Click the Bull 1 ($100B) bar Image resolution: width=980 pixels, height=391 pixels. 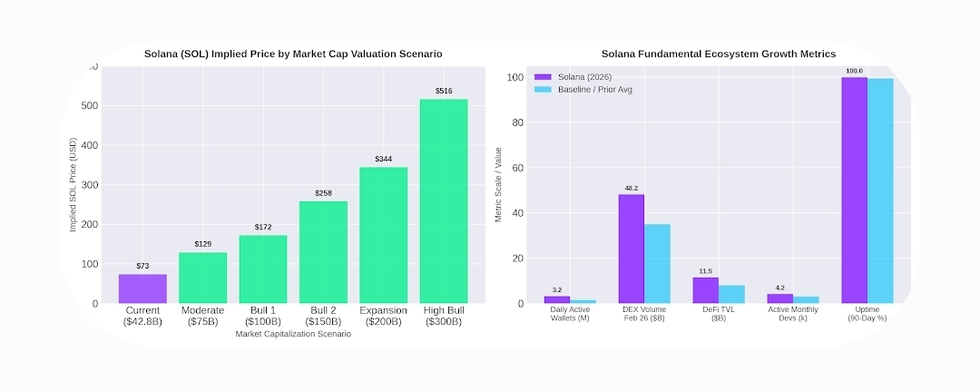263,269
